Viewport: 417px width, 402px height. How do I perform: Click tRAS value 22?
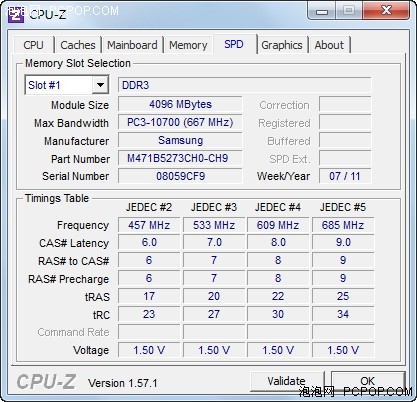278,296
